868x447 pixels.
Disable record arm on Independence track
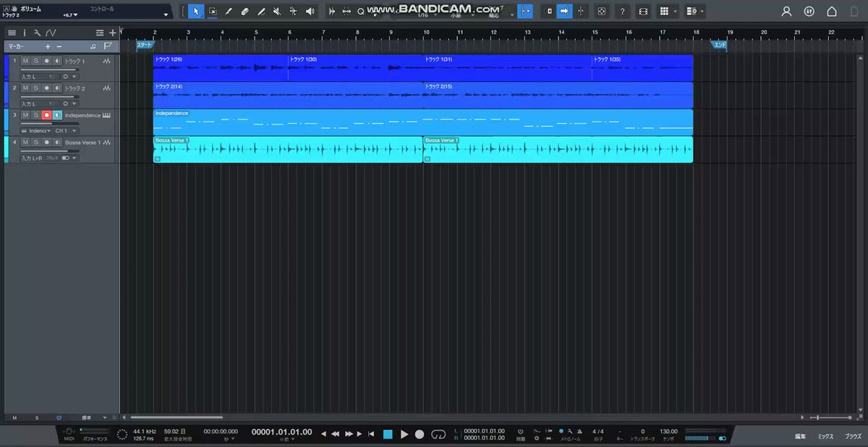[46, 115]
